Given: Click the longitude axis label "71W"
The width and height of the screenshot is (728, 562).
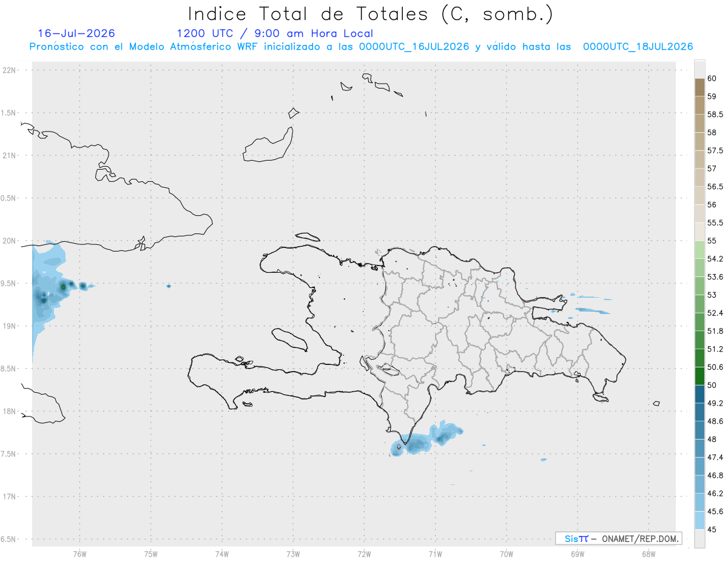Looking at the screenshot, I should coord(435,554).
